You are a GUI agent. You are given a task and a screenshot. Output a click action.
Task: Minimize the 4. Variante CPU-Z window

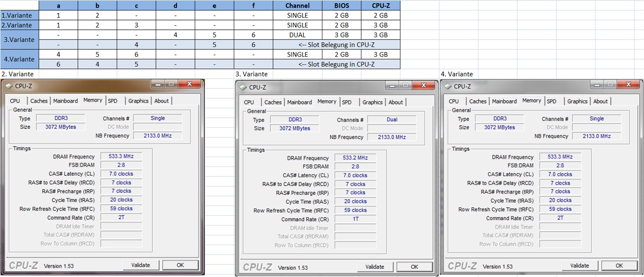(597, 85)
